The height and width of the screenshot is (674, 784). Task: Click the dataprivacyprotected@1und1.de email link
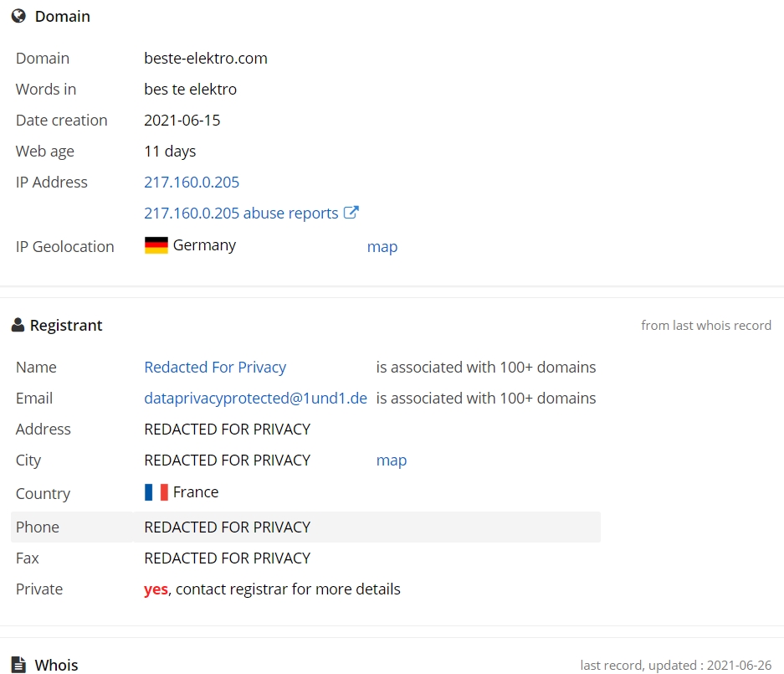click(255, 399)
